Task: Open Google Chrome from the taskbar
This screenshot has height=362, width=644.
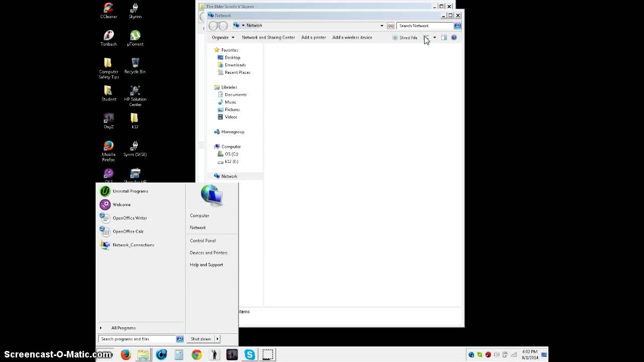Action: [x=196, y=355]
